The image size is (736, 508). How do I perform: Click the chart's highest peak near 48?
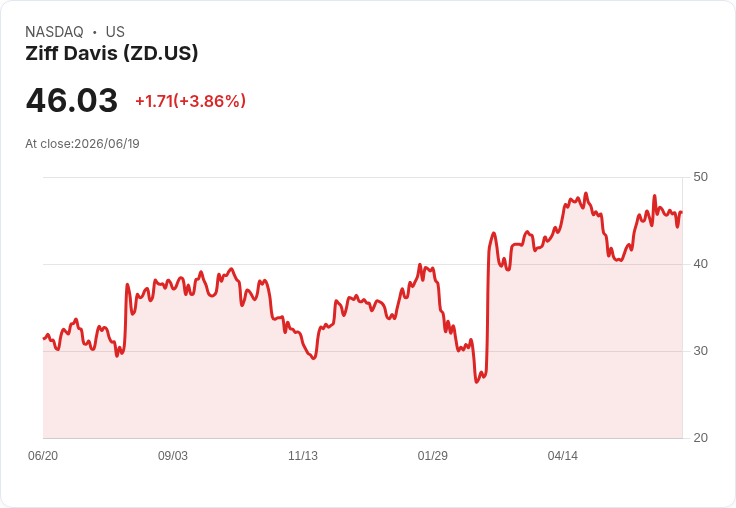point(585,193)
